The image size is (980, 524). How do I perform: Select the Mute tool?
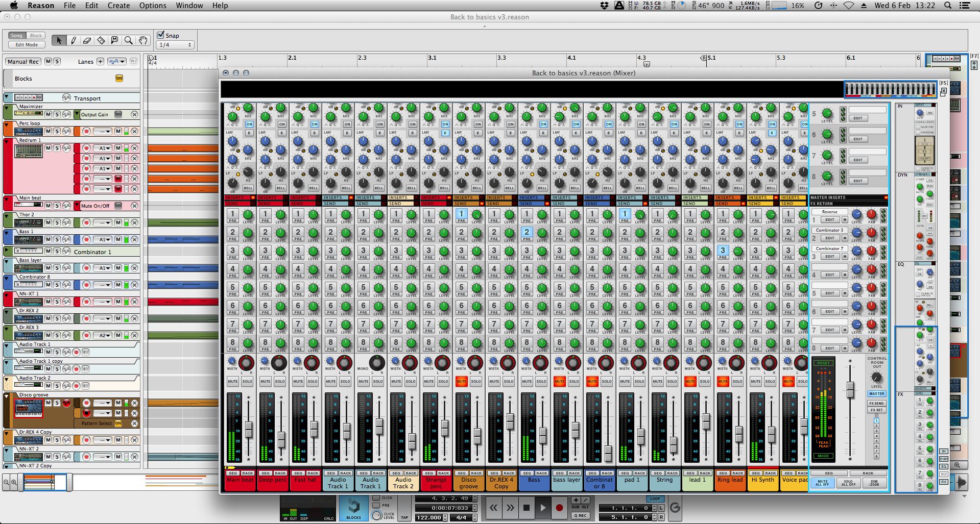(114, 40)
